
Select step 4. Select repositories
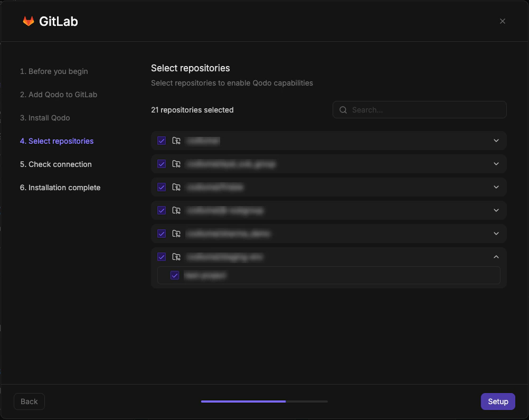56,141
